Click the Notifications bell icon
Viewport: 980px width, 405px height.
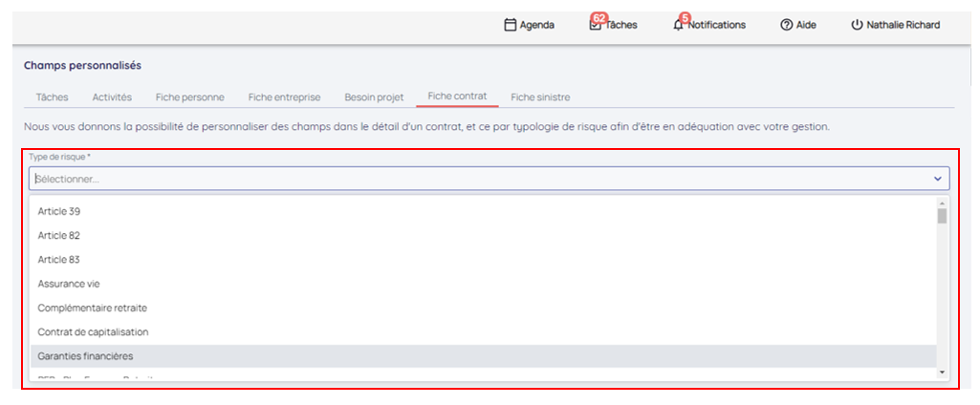[x=679, y=25]
